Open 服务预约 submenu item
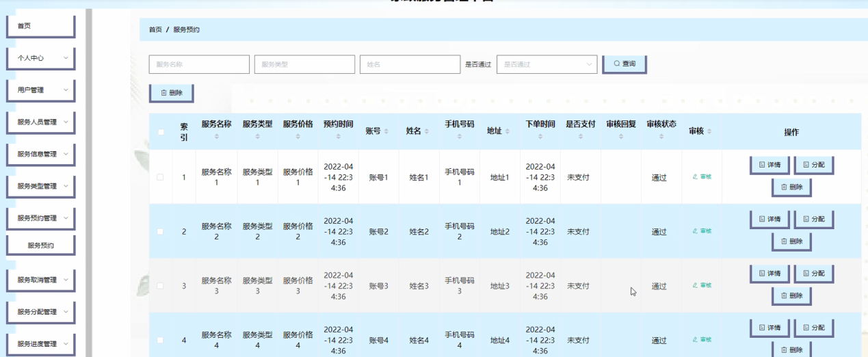 click(40, 245)
